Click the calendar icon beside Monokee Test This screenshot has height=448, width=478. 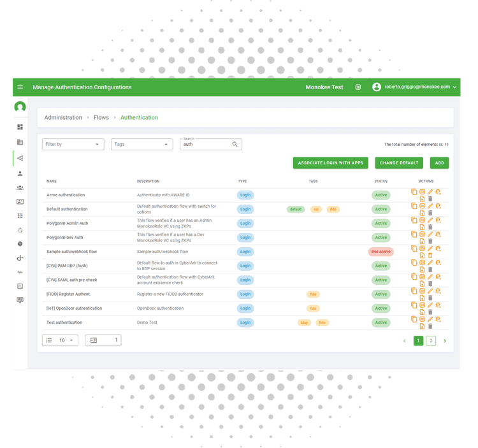pos(358,87)
